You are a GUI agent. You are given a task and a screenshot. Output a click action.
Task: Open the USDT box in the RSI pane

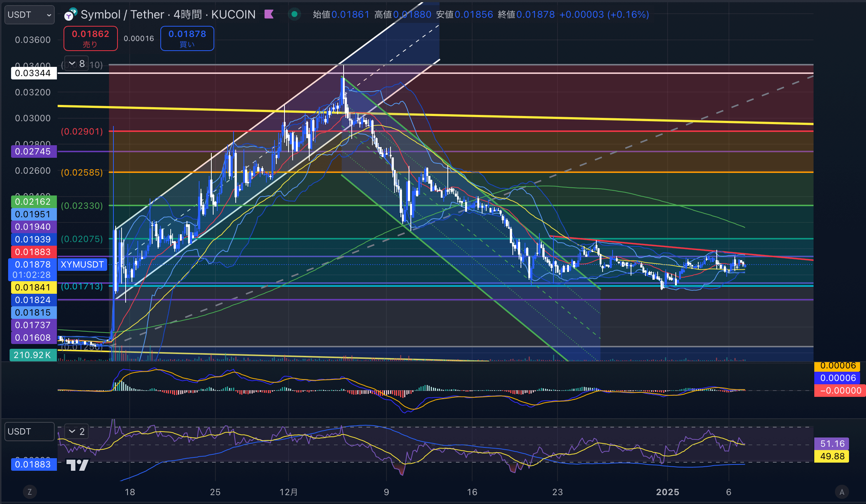point(30,432)
